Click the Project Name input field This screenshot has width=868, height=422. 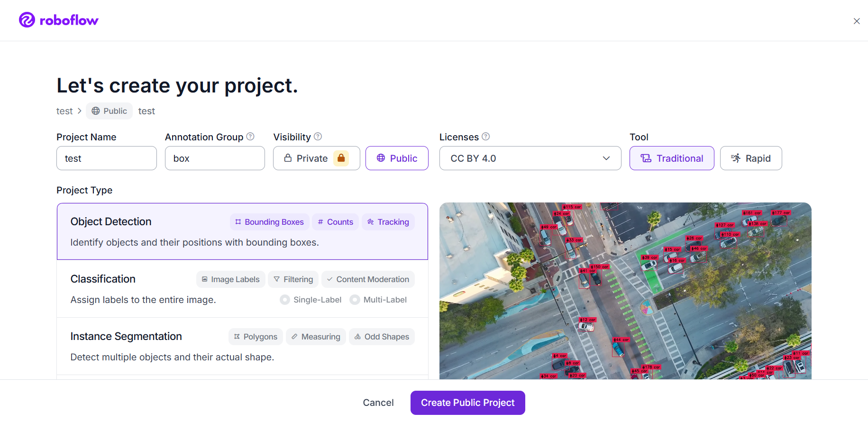107,158
